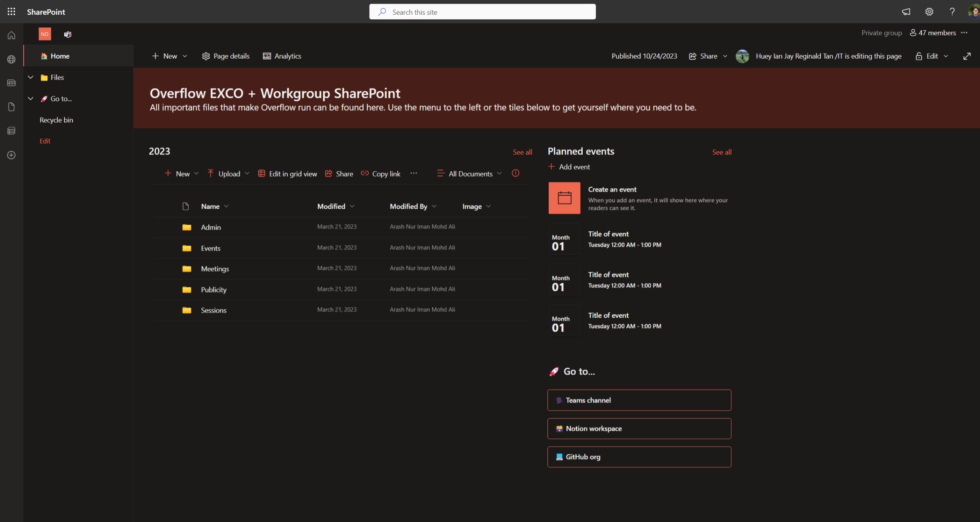Open the Teams icon beside site logo
Screen dimensions: 980x522
[x=68, y=34]
